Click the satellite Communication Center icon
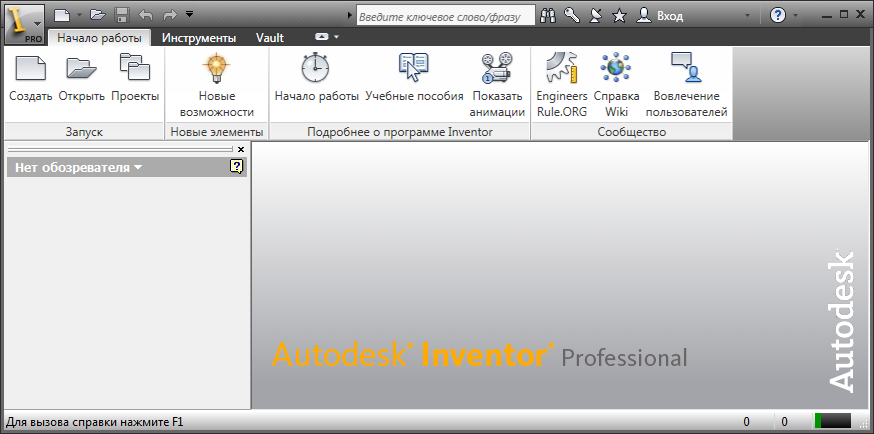The width and height of the screenshot is (874, 434). 595,16
